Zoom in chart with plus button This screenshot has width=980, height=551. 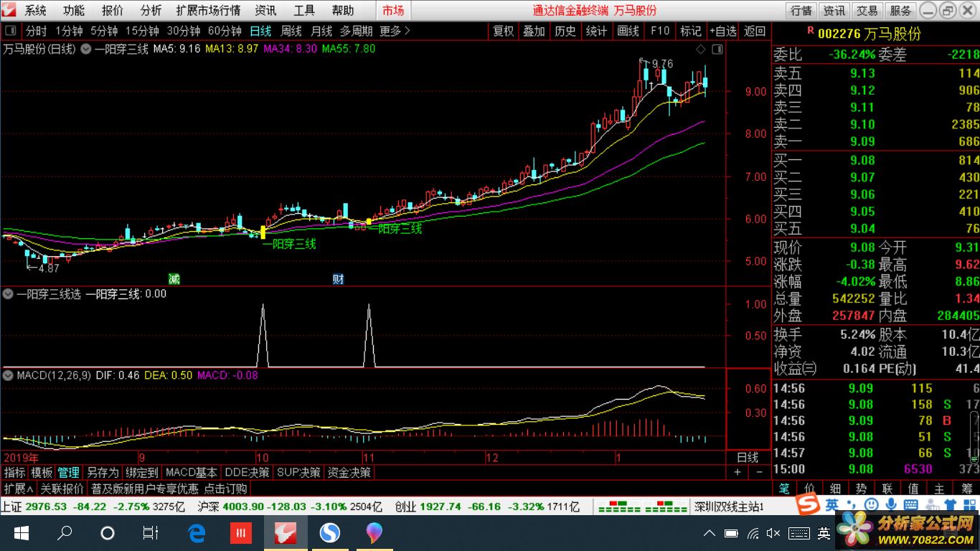pos(738,472)
